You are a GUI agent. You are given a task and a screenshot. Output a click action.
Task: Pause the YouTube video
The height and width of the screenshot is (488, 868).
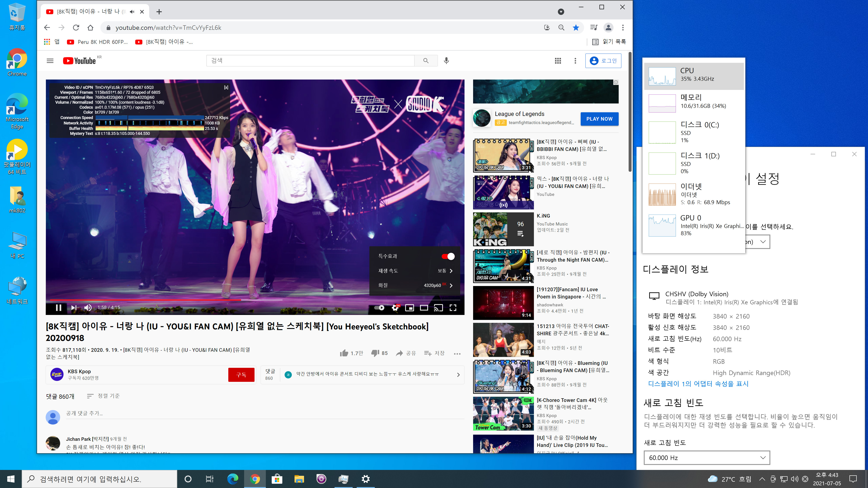tap(58, 307)
